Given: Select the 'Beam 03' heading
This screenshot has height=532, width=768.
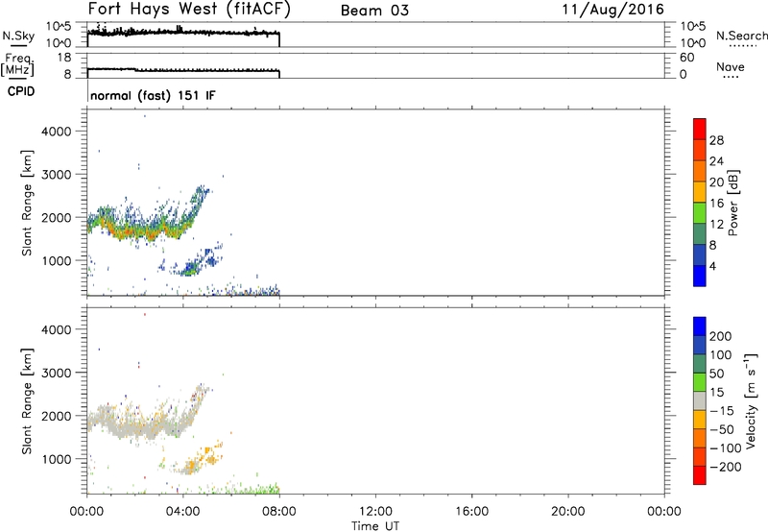Looking at the screenshot, I should pyautogui.click(x=374, y=11).
